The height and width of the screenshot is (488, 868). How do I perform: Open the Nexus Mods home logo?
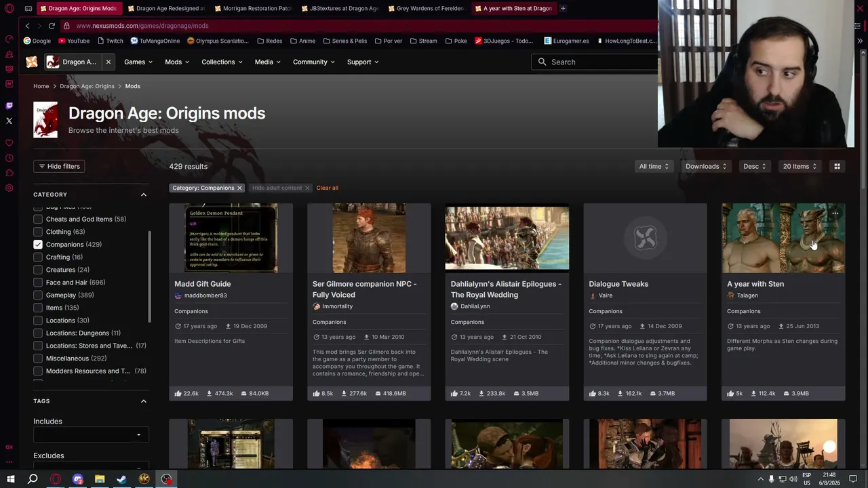click(32, 62)
